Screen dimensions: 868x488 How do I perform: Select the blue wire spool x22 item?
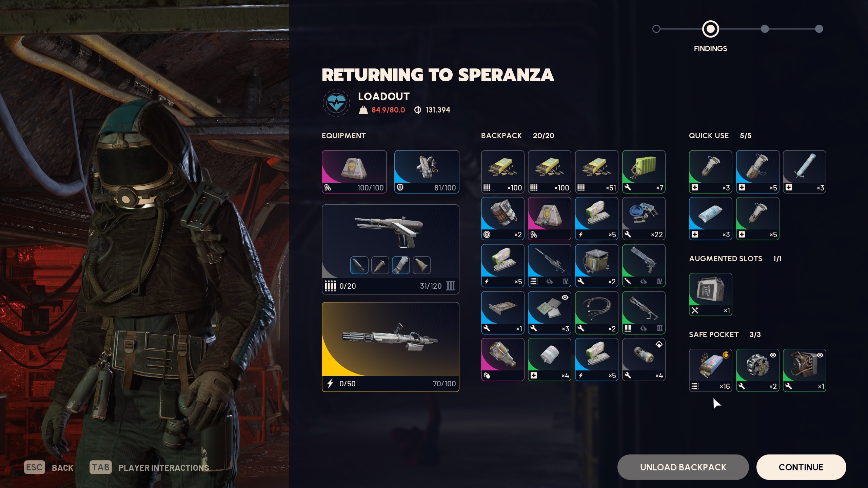[644, 219]
